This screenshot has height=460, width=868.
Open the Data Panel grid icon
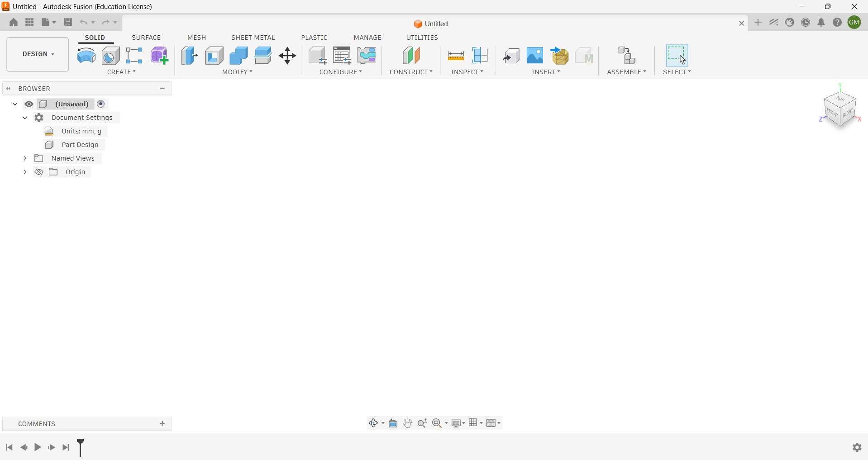coord(30,22)
